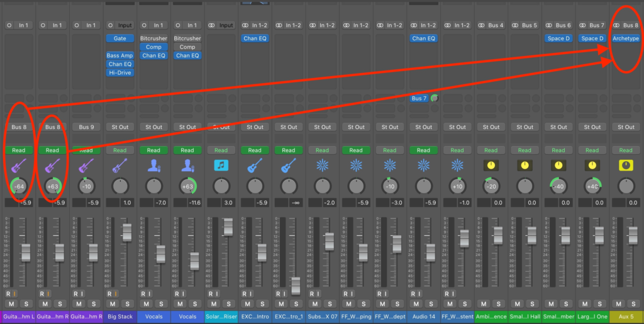Toggle Gate plugin on Big Stack
The image size is (644, 324).
119,38
